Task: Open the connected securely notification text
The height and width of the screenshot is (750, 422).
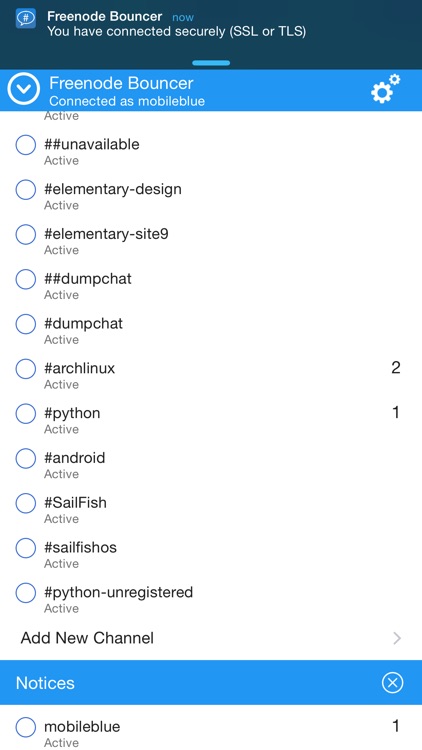Action: (x=176, y=32)
